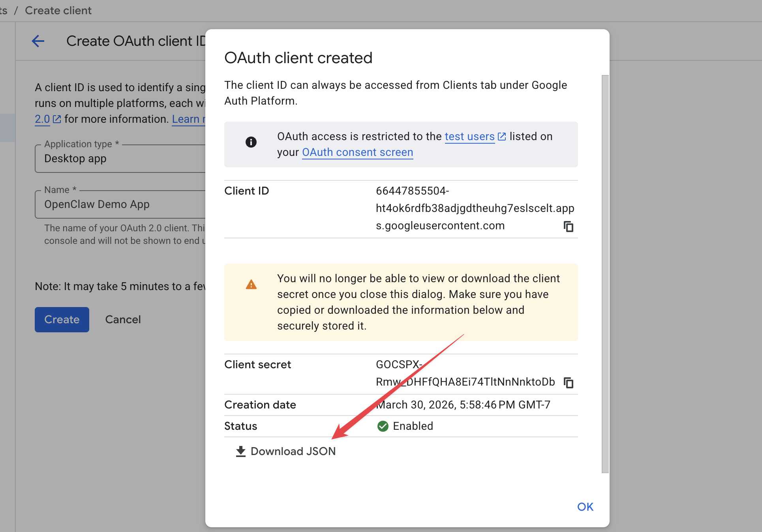762x532 pixels.
Task: Click the back arrow next to Create OAuth client ID
Action: [38, 41]
